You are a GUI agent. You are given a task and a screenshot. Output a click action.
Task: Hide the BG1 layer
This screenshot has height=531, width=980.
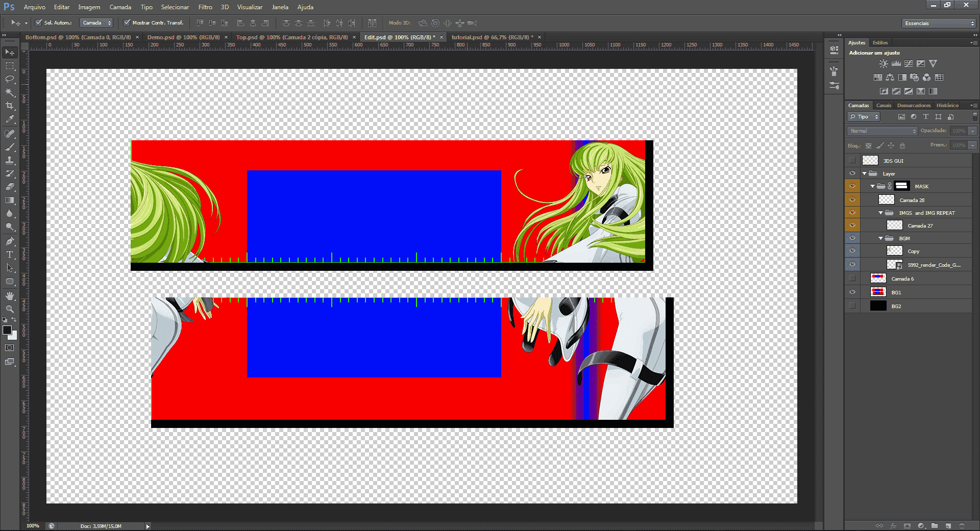click(852, 292)
